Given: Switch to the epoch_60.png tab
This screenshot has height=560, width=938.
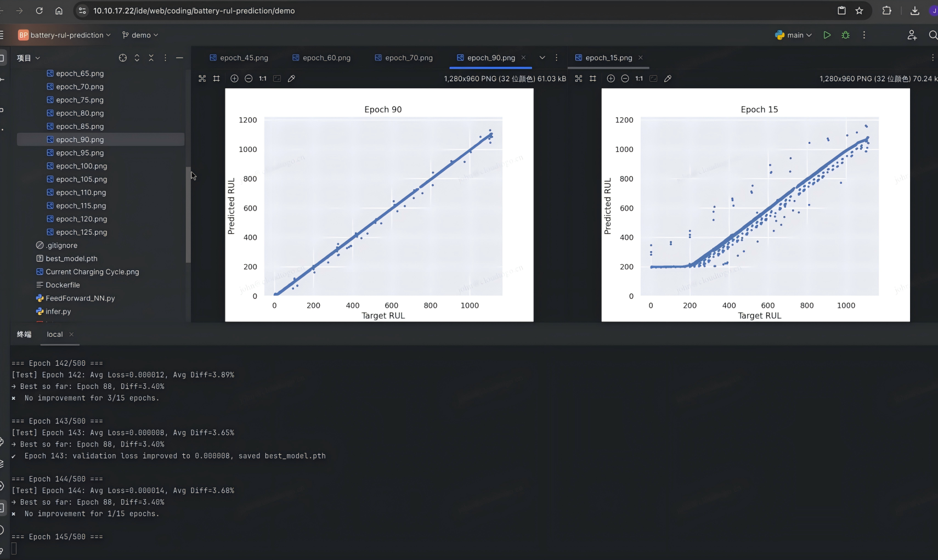Looking at the screenshot, I should [x=326, y=58].
